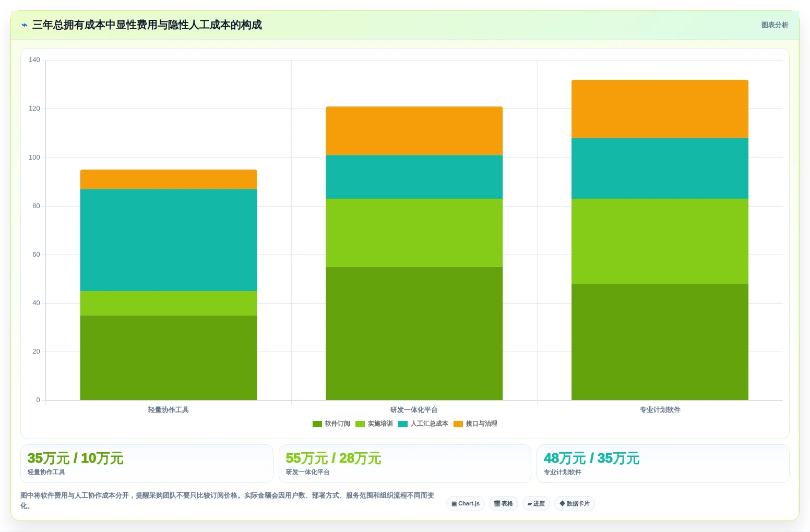The image size is (810, 532).
Task: Click the 实施培训 segment of 专业计划软件 bar
Action: [x=660, y=241]
